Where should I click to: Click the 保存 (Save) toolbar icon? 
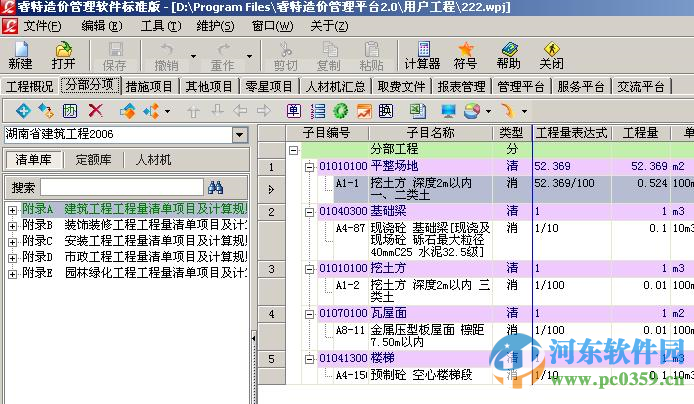[x=115, y=56]
